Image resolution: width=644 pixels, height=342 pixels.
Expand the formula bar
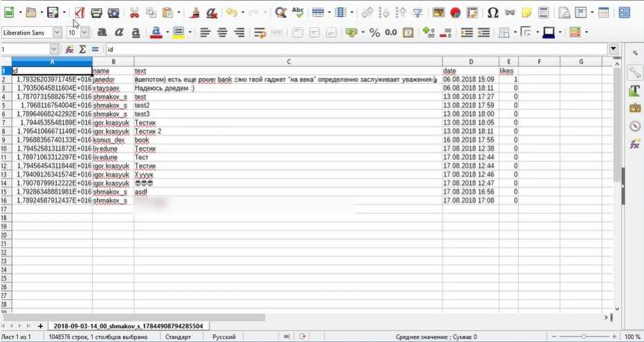click(614, 49)
